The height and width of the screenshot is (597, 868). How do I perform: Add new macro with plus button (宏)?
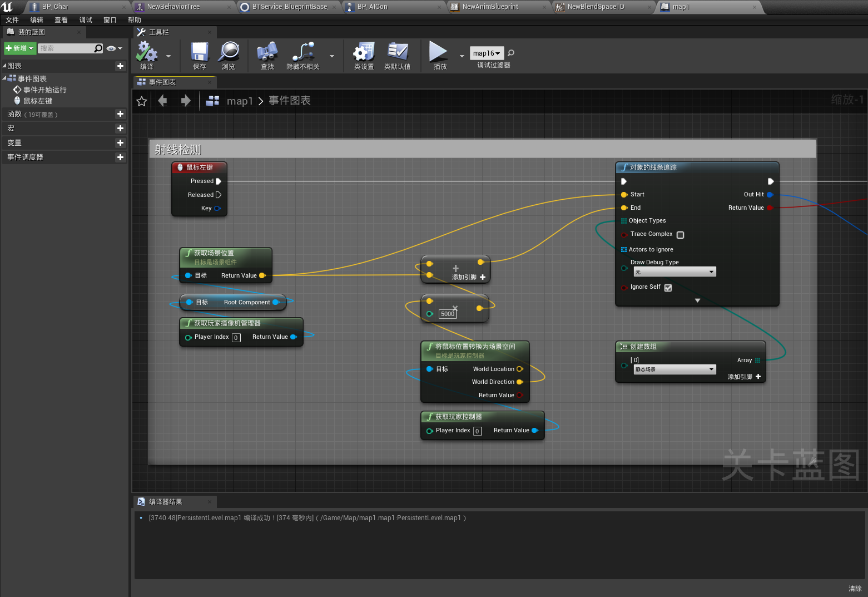(120, 128)
